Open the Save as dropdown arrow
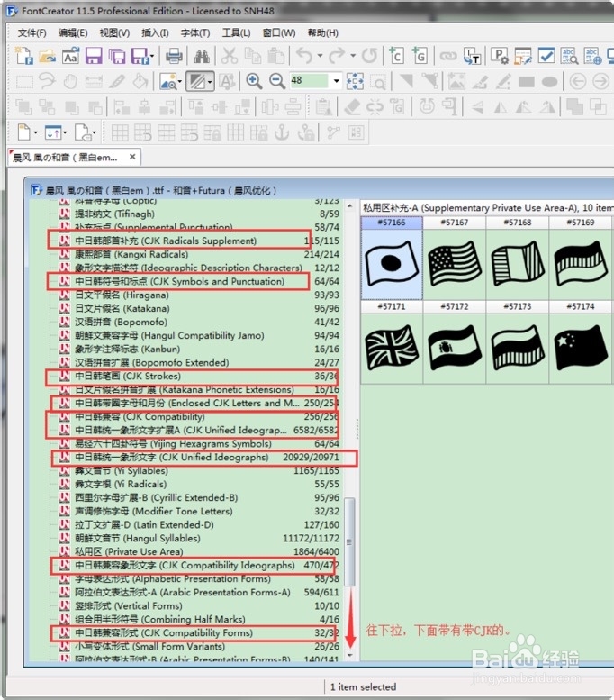Image resolution: width=614 pixels, height=700 pixels. pyautogui.click(x=152, y=56)
